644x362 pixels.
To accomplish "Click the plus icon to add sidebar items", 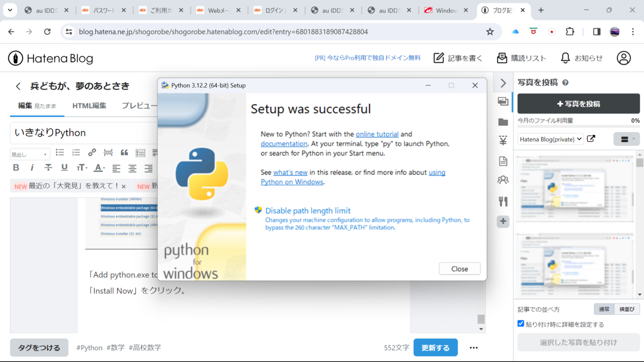I will (503, 221).
